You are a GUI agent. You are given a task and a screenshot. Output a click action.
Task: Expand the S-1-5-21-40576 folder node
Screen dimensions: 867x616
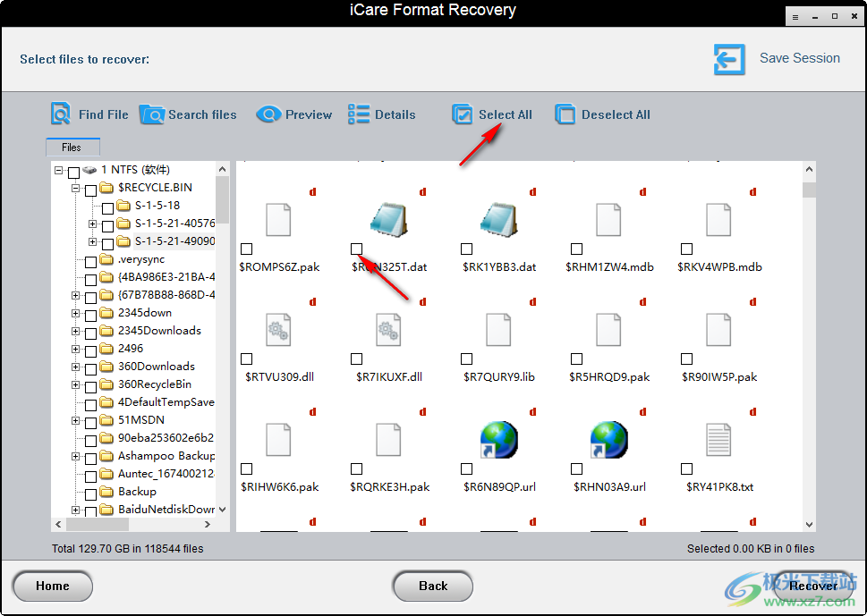[93, 224]
